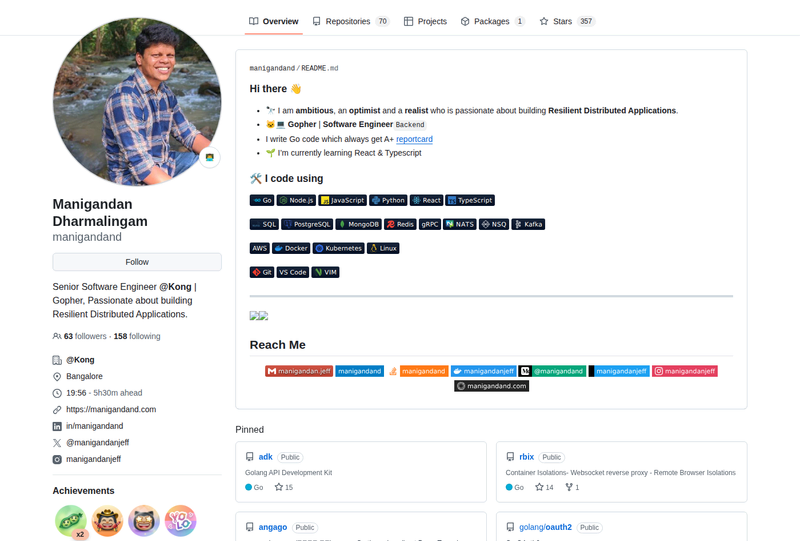Open the golang/oauth2 pinned repository
Image resolution: width=800 pixels, height=541 pixels.
[545, 527]
